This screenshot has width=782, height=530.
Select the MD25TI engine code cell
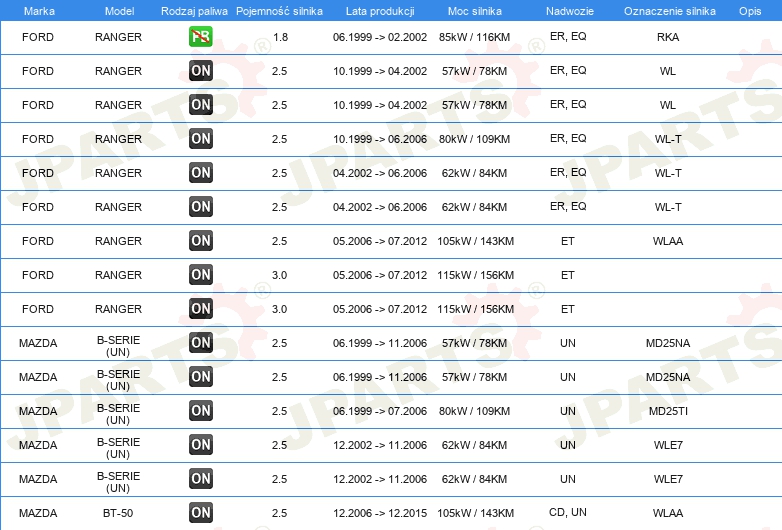click(x=668, y=411)
